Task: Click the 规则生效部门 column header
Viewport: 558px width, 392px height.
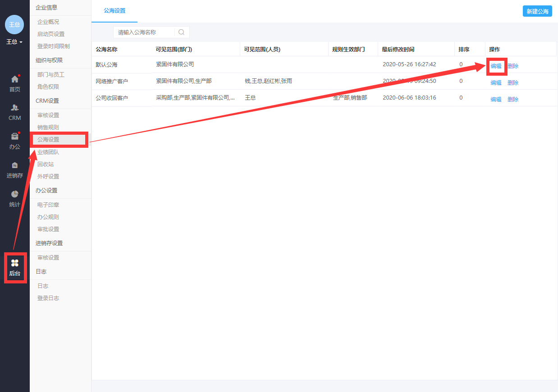Action: [x=348, y=49]
